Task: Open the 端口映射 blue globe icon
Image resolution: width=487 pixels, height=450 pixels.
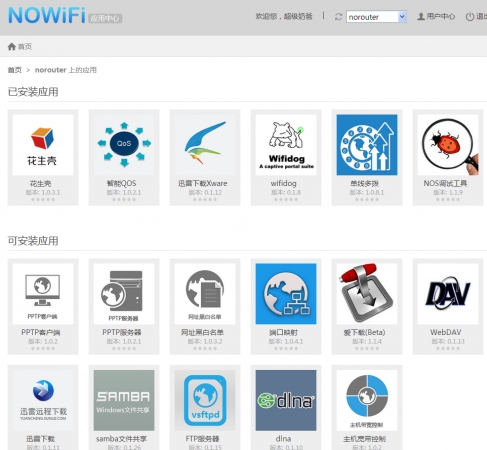Action: click(x=286, y=294)
